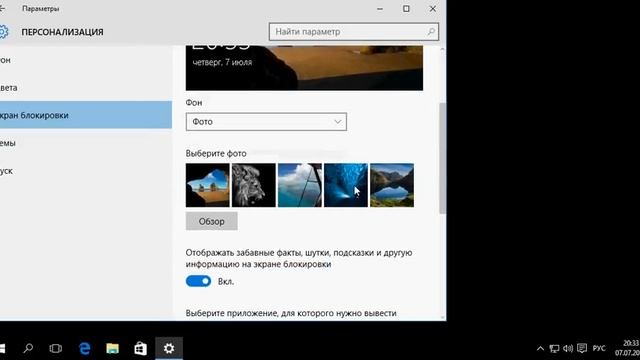The width and height of the screenshot is (640, 360).
Task: Maximize the Параметры window
Action: (406, 9)
